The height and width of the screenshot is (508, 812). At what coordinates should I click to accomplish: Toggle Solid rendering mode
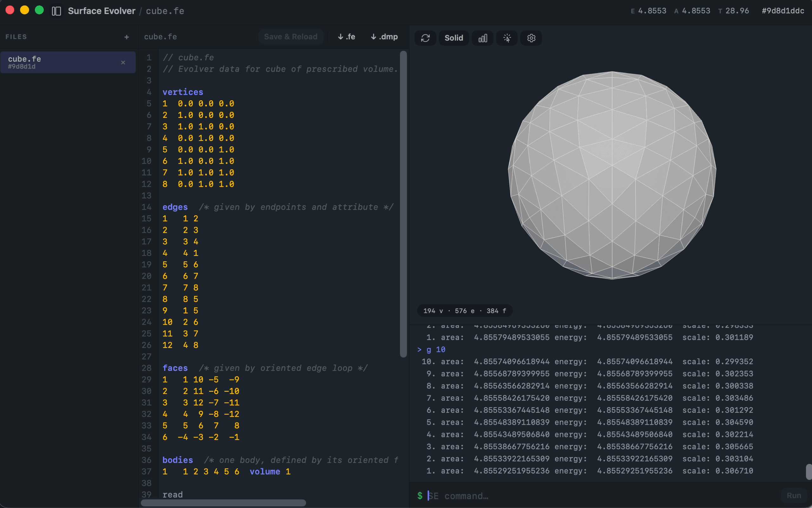(x=454, y=38)
